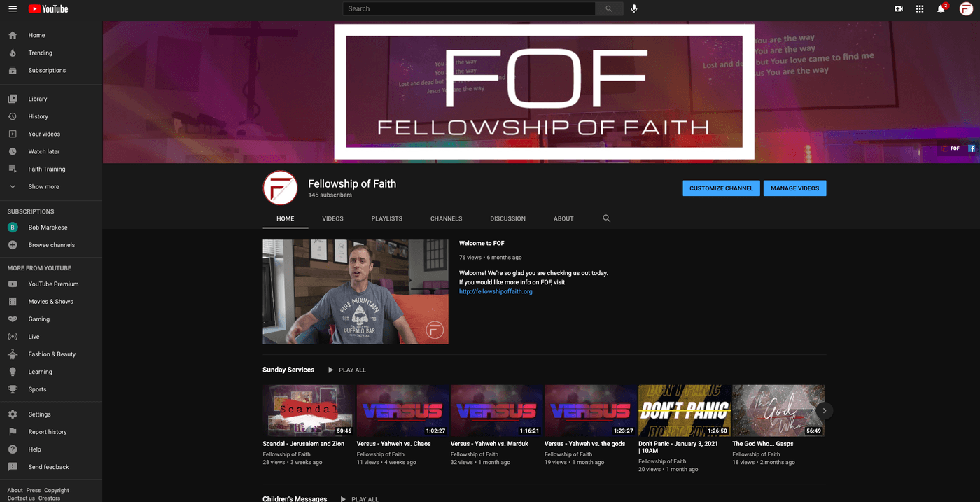Open the Create video camera icon
This screenshot has width=980, height=502.
(899, 8)
